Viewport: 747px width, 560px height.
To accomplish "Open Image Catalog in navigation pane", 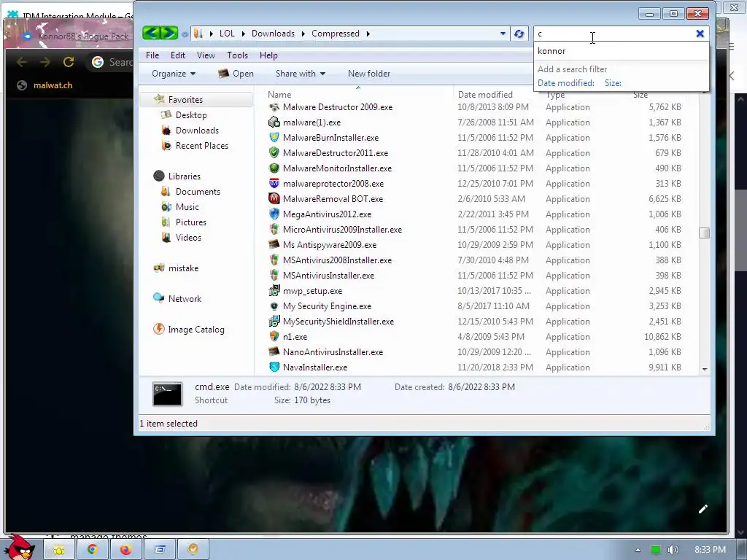I will [x=189, y=329].
